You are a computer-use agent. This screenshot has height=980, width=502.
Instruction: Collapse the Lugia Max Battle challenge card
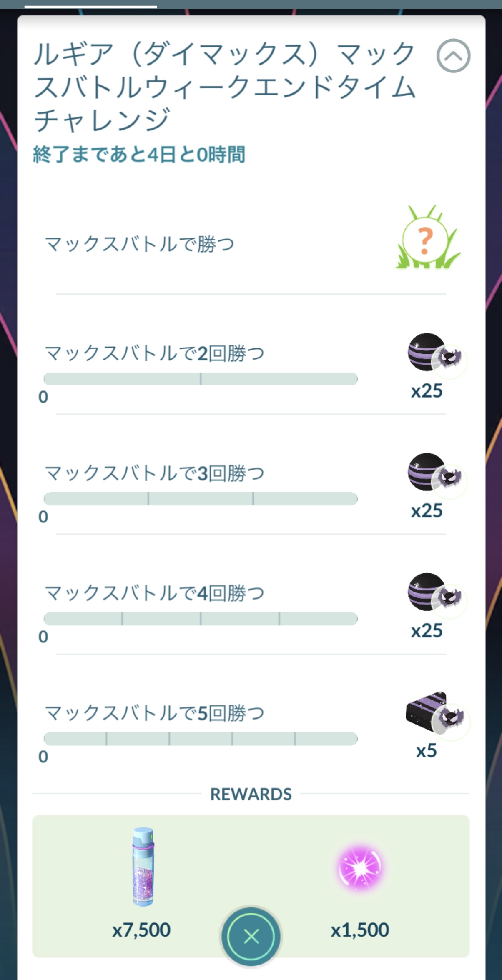tap(453, 56)
